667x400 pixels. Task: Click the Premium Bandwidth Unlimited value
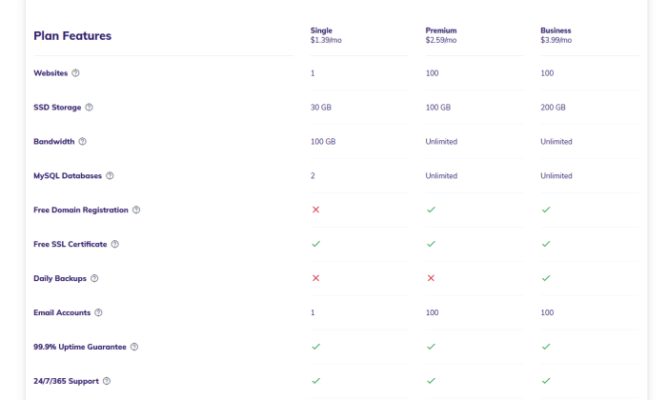(442, 141)
